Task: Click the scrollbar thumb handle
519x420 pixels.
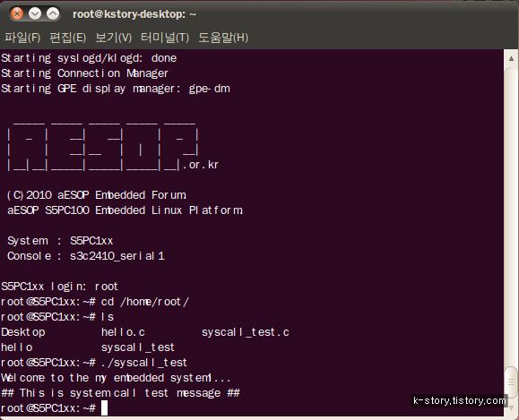Action: tap(512, 382)
